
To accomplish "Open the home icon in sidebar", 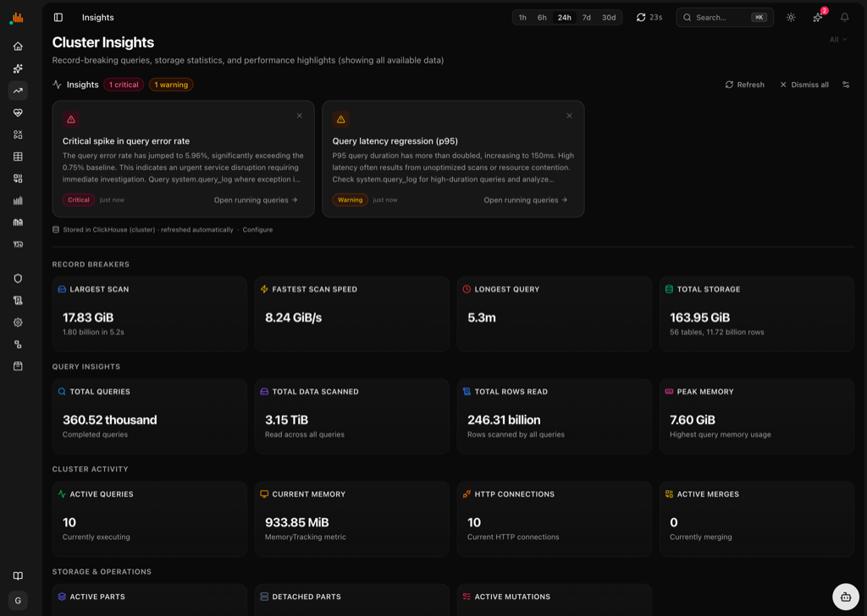I will pyautogui.click(x=18, y=47).
